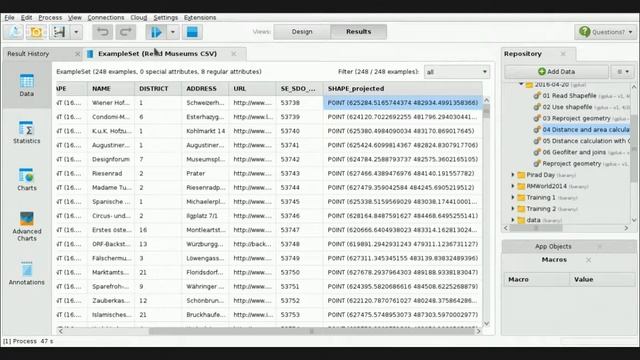Image resolution: width=640 pixels, height=360 pixels.
Task: Close the Repository panel
Action: 563,54
